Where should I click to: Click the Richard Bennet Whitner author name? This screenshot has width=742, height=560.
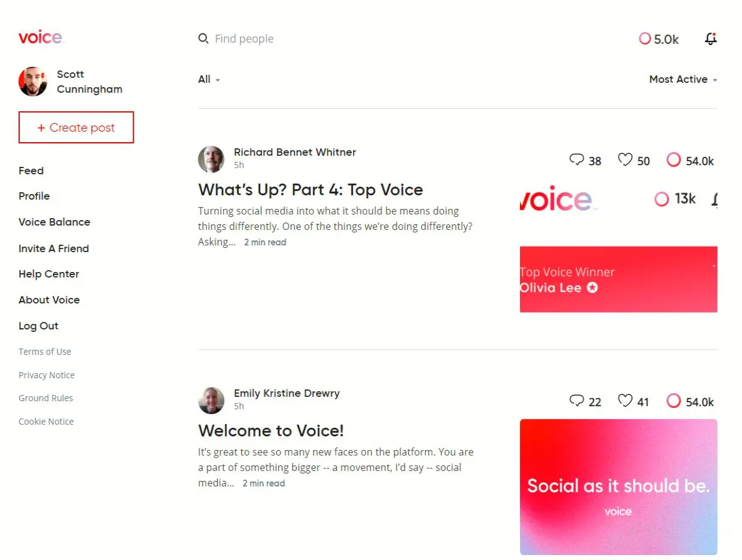(295, 152)
